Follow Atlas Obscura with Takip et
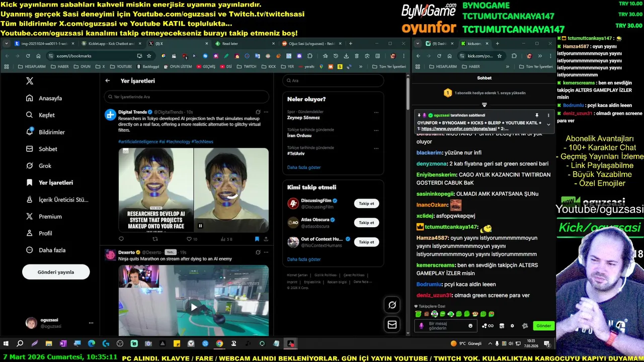The width and height of the screenshot is (644, 362). [x=366, y=223]
